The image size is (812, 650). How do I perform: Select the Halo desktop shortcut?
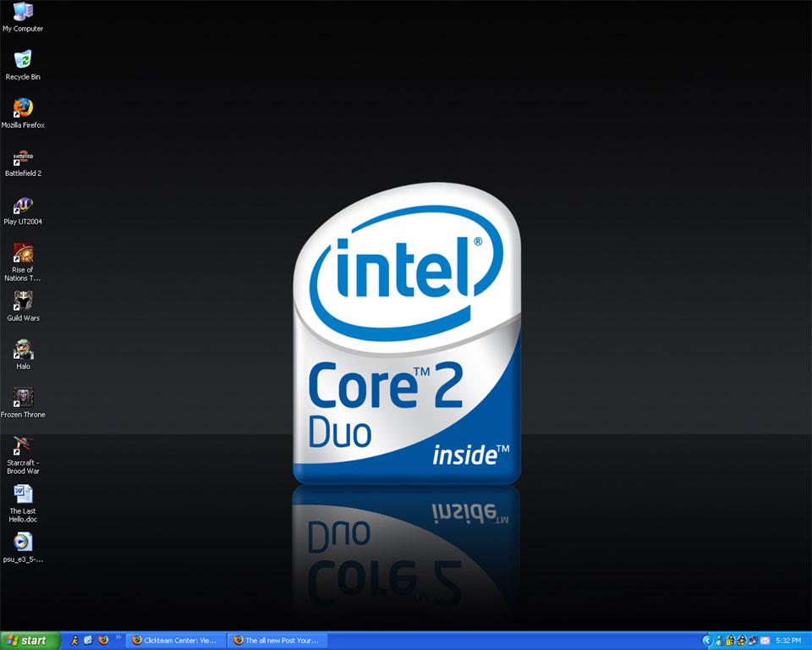(23, 355)
